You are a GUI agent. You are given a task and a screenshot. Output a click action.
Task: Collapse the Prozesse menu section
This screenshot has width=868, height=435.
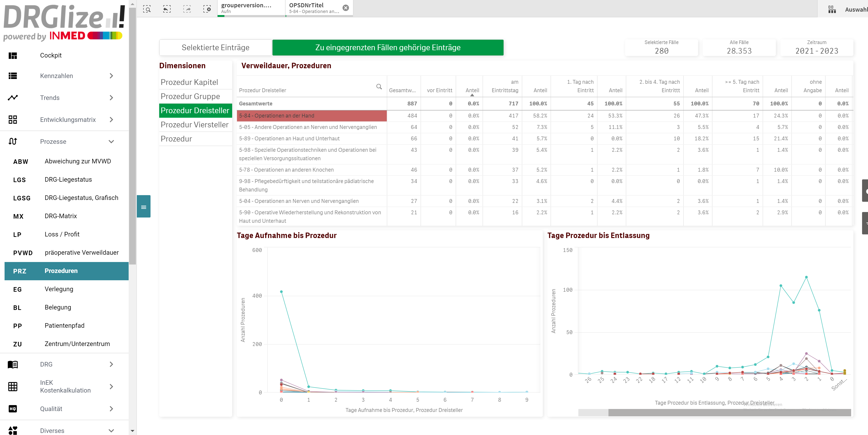(x=111, y=142)
